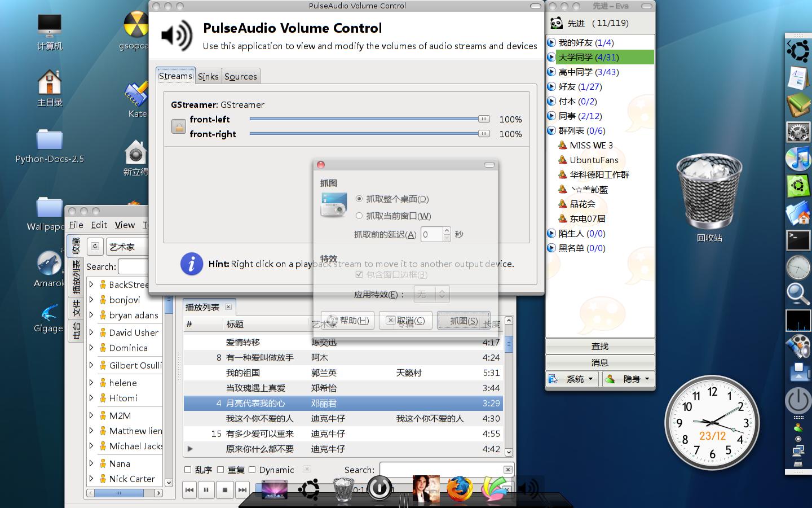The height and width of the screenshot is (508, 812).
Task: Click the power icon in the bottom dock
Action: click(379, 488)
